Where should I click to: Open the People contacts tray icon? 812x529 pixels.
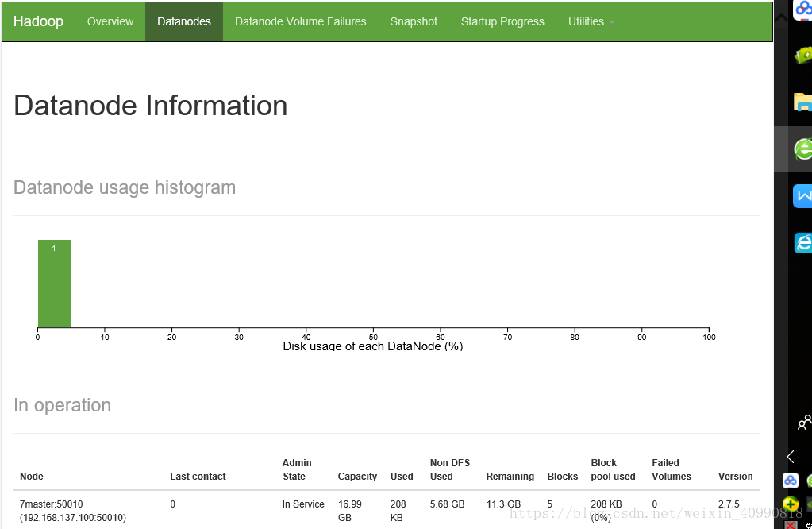804,423
